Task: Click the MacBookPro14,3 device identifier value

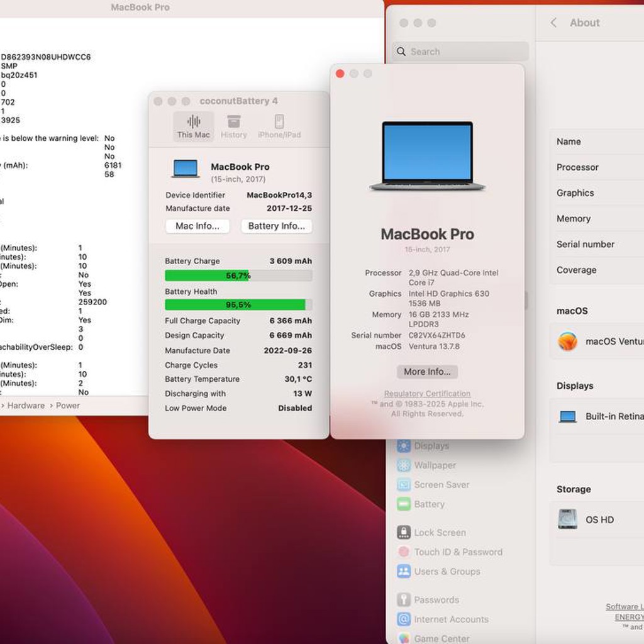Action: [x=279, y=195]
